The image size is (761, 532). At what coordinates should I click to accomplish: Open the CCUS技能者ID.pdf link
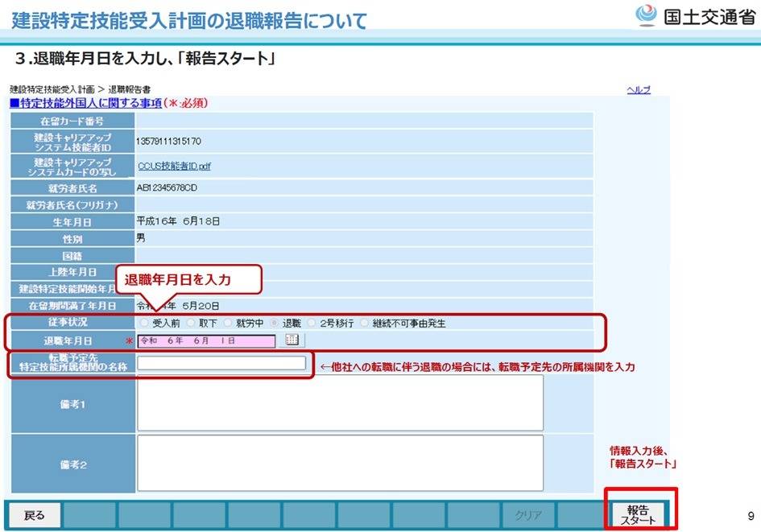click(x=174, y=165)
